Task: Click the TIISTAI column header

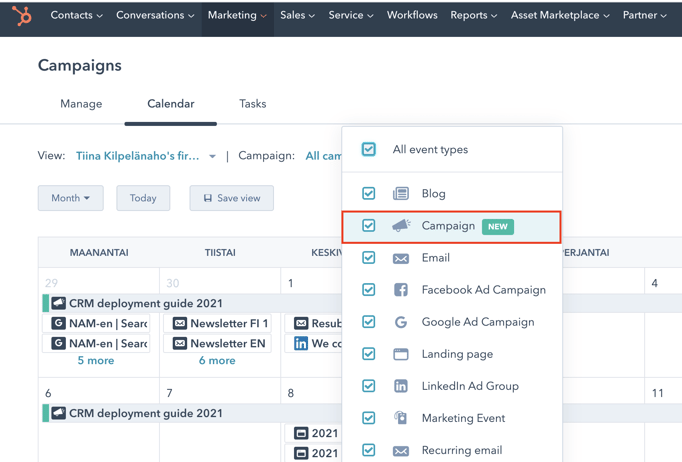Action: tap(220, 253)
